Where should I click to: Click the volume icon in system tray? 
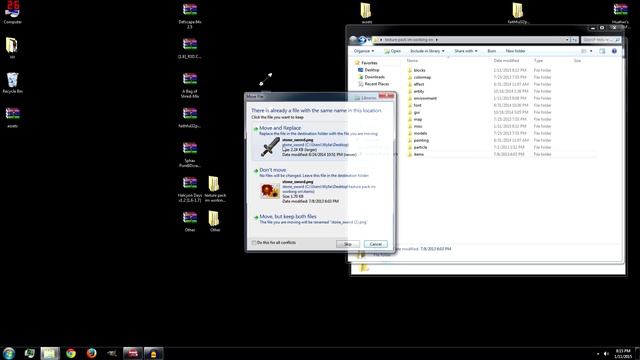coord(606,353)
